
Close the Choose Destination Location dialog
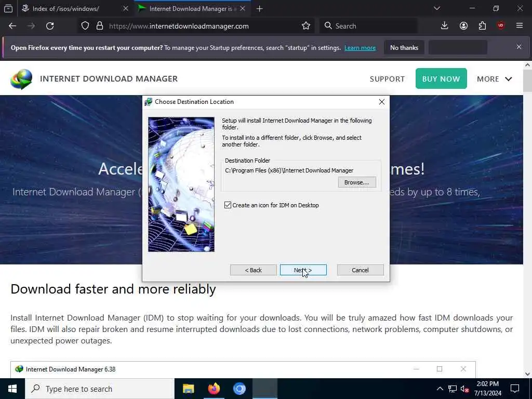coord(381,102)
